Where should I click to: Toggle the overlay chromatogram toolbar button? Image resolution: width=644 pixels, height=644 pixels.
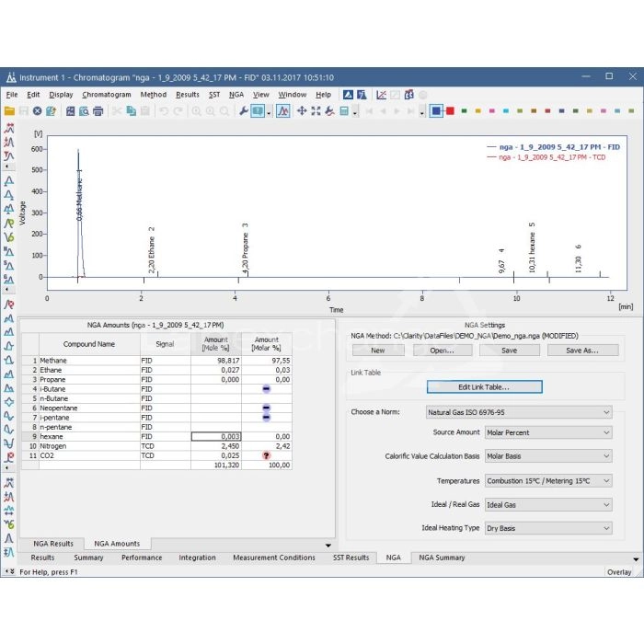pyautogui.click(x=283, y=111)
